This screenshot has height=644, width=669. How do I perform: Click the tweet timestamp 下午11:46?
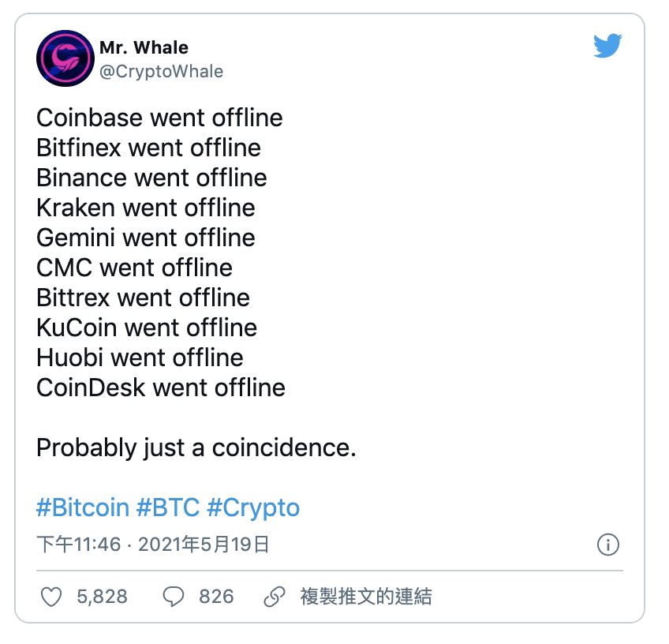pyautogui.click(x=77, y=545)
